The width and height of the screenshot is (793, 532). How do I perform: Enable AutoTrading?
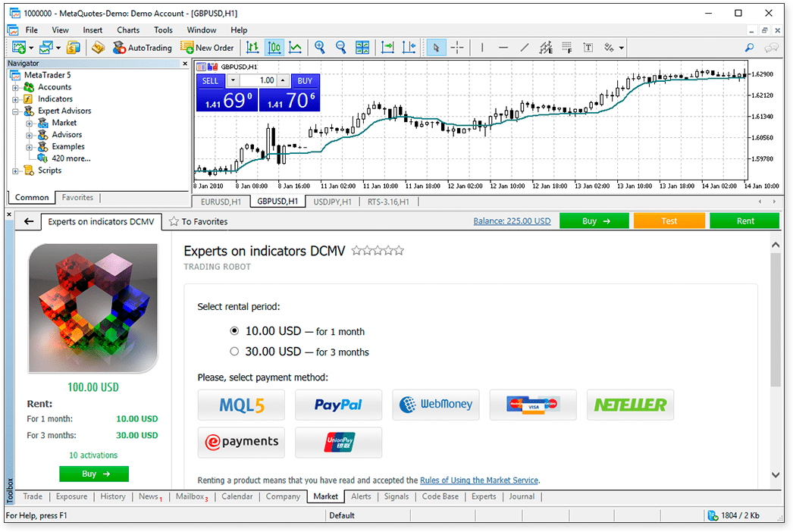point(142,48)
